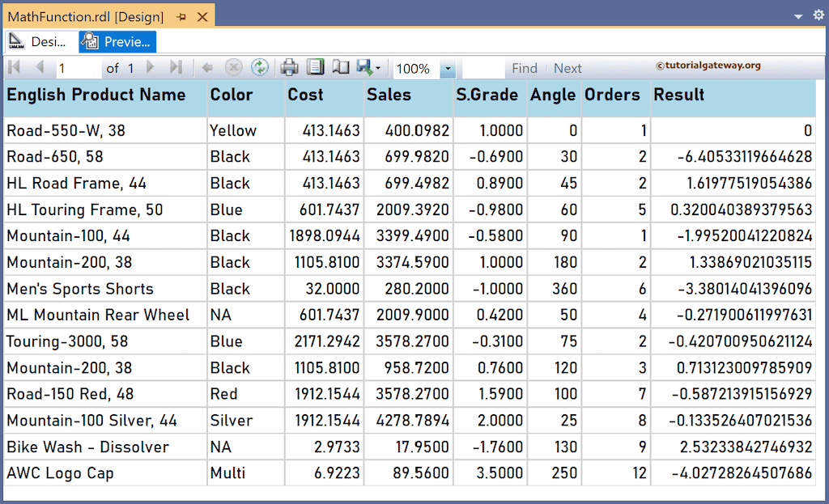Click inside the page number input field
829x504 pixels.
[77, 68]
